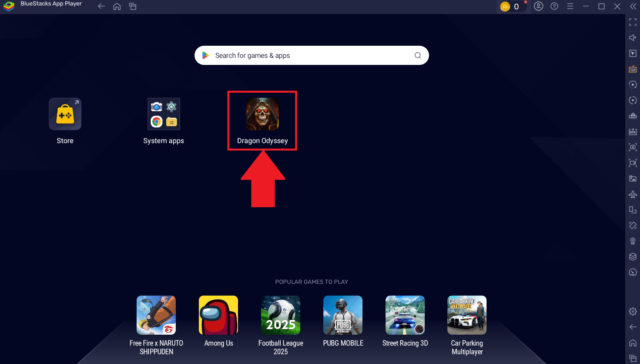The width and height of the screenshot is (640, 364).
Task: Open the help question mark icon
Action: [x=554, y=6]
